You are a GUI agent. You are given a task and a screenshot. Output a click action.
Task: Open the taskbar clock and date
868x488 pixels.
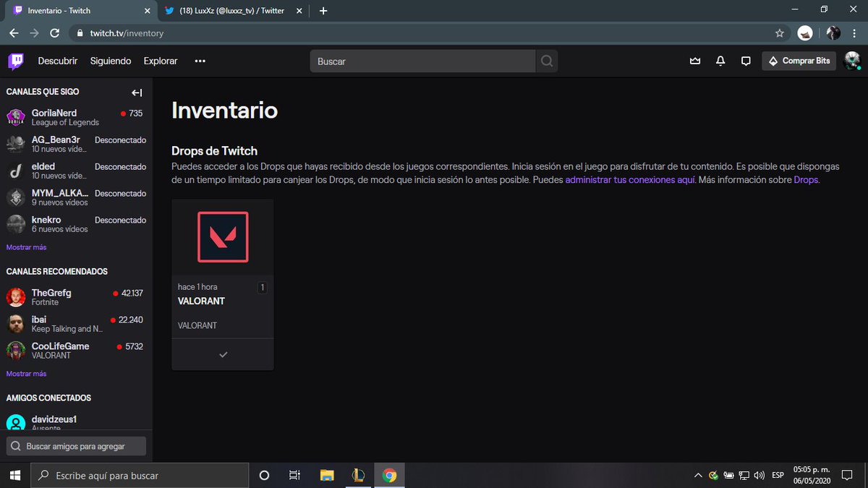point(812,475)
